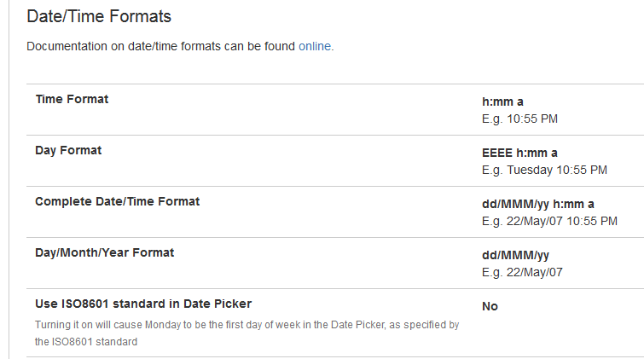Viewport: 644px width, 359px height.
Task: Click the example Tuesday 10:55 PM text
Action: (x=544, y=170)
